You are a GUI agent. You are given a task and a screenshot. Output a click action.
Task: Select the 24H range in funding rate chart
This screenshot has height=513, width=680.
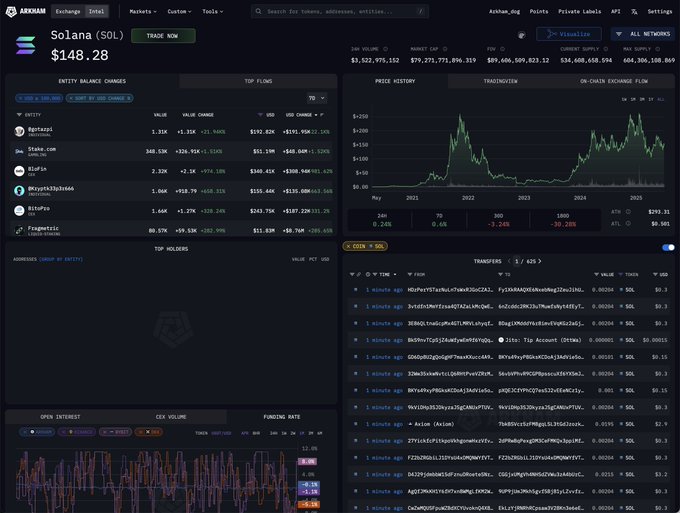click(274, 433)
